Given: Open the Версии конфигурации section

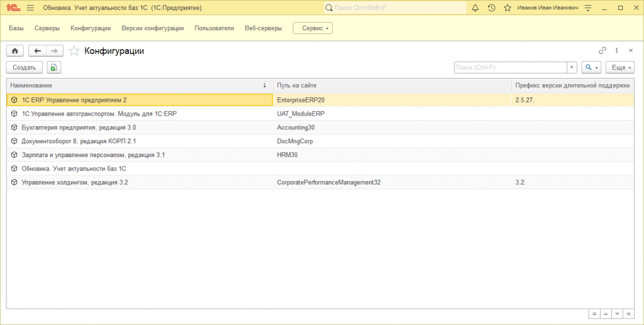Looking at the screenshot, I should coord(153,28).
